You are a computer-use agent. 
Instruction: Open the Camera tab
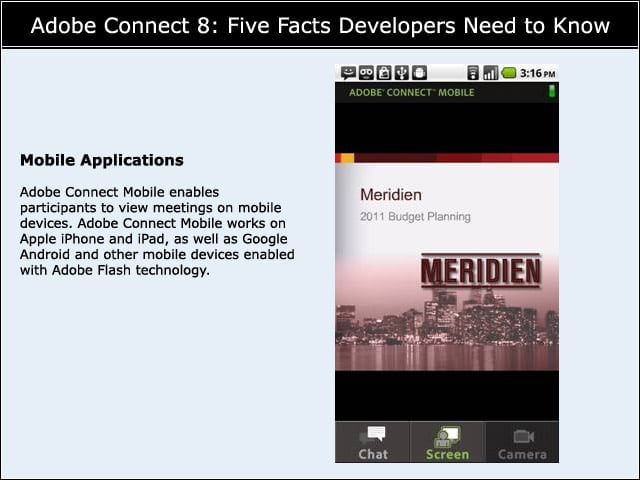coord(522,442)
